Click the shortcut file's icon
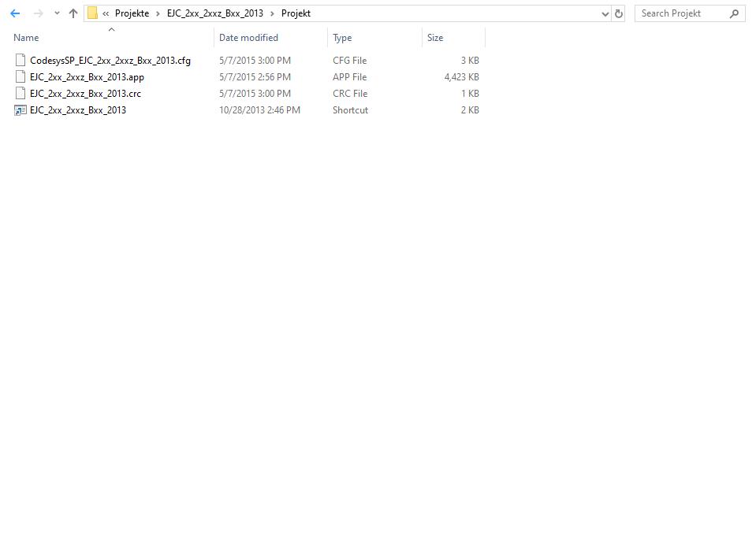 pyautogui.click(x=20, y=110)
